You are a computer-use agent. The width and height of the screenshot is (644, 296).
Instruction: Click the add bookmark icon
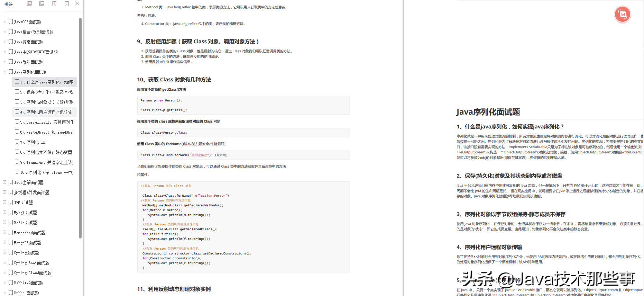(54, 3)
